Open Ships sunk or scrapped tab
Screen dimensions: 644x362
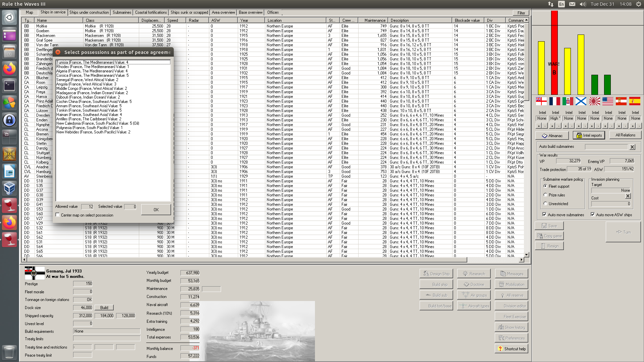(190, 12)
